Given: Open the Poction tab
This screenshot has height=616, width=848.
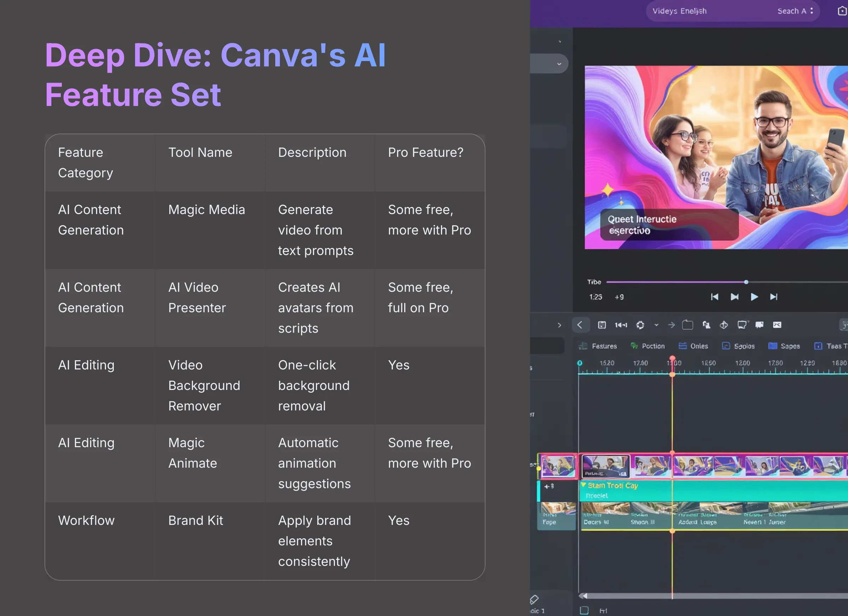Looking at the screenshot, I should click(x=648, y=346).
